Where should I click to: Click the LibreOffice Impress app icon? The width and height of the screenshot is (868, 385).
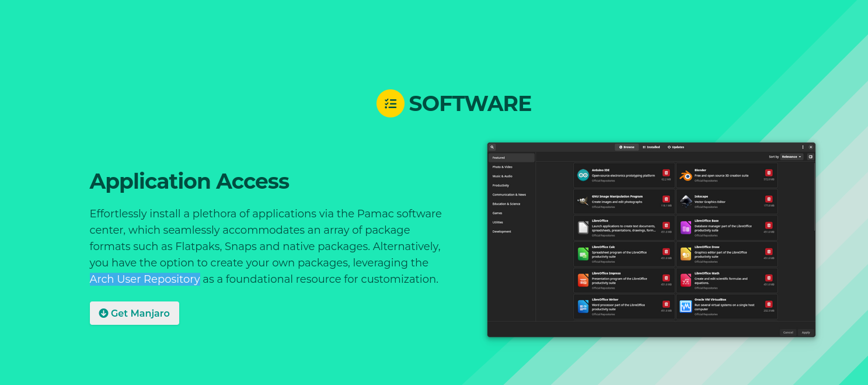click(583, 280)
